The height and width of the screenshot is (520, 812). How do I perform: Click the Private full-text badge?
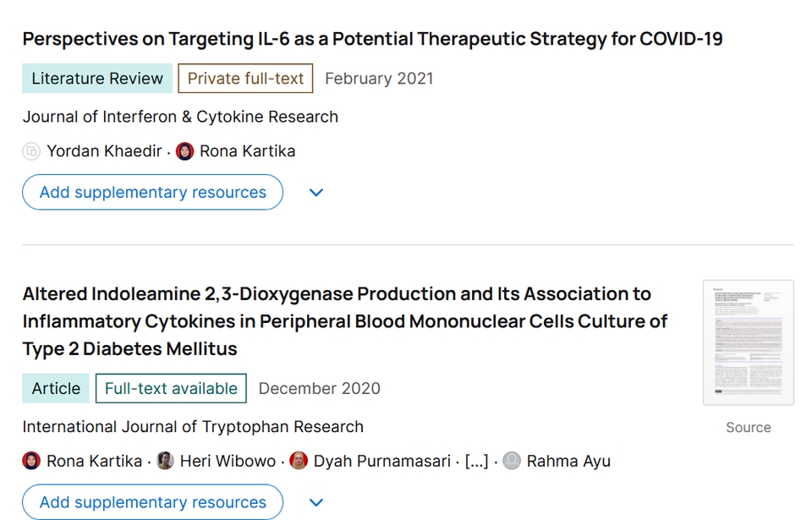245,79
